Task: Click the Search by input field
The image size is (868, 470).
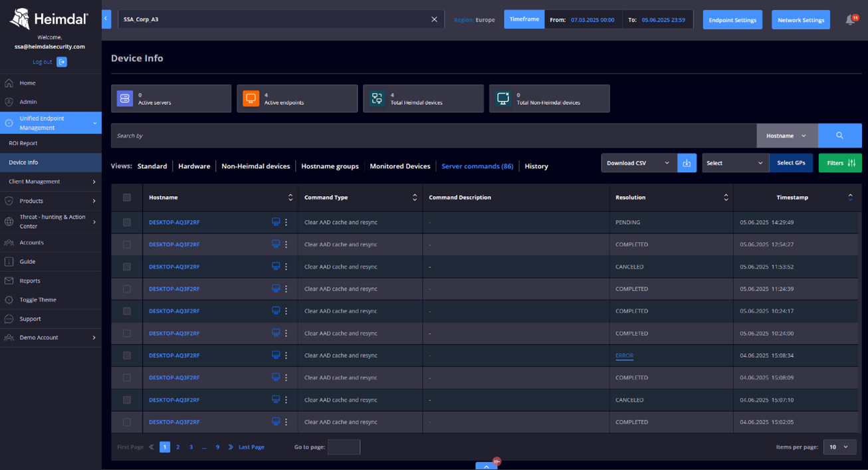Action: [x=433, y=136]
